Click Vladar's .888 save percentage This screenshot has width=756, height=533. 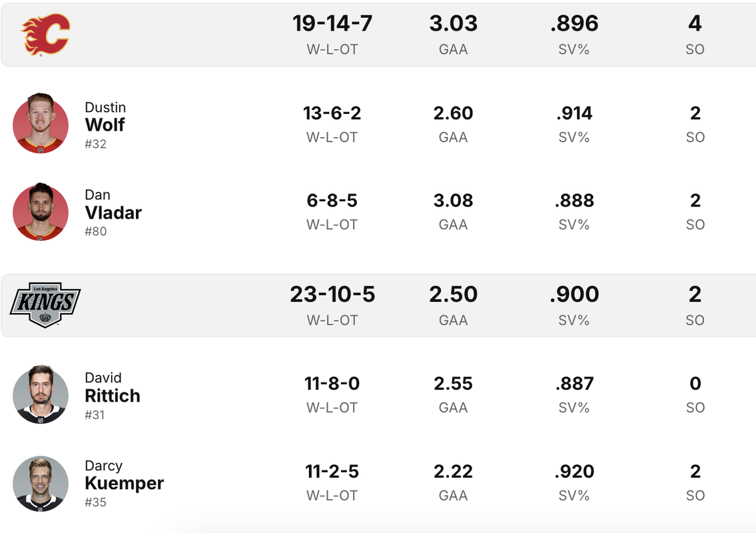(574, 201)
